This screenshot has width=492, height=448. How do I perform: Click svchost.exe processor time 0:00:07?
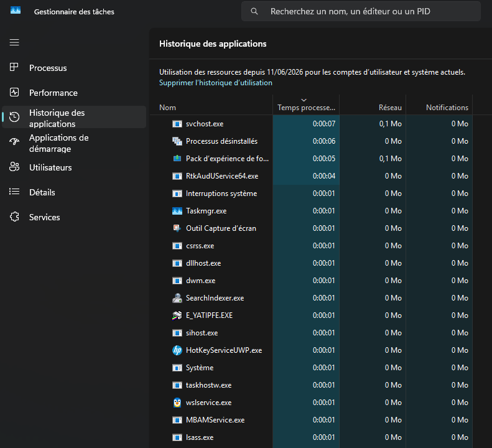(324, 124)
